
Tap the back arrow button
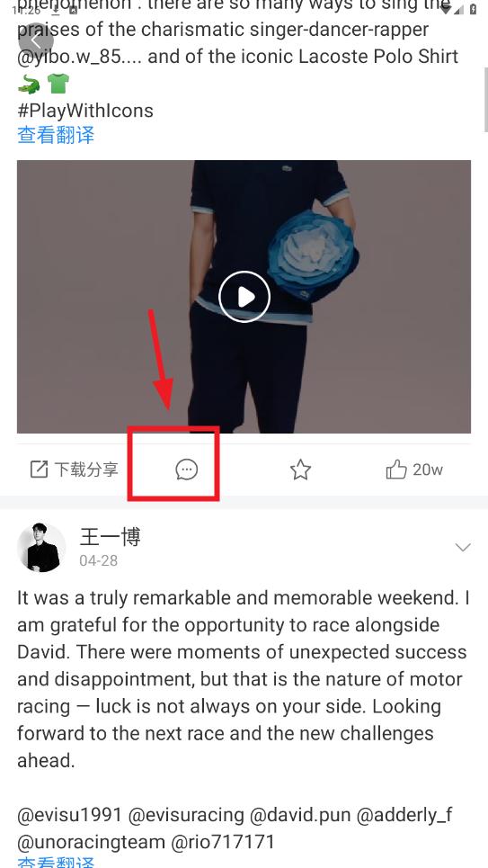[36, 40]
